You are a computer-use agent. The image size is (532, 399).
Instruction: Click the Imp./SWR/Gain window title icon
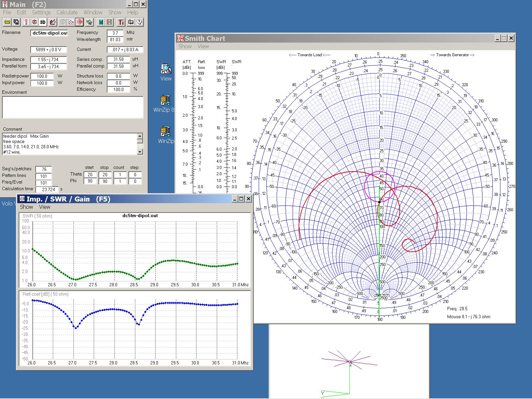pyautogui.click(x=22, y=199)
